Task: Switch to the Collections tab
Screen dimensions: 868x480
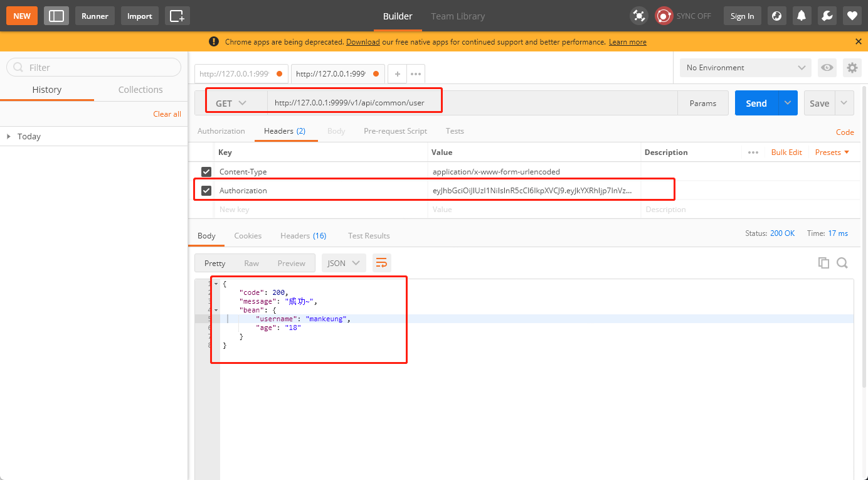Action: (140, 90)
